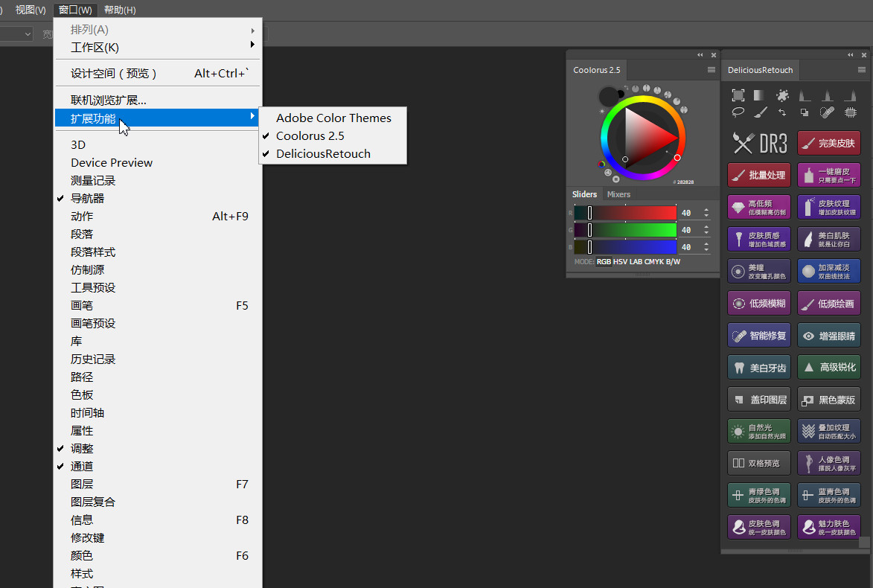Click the 一键磨皮 button
Image resolution: width=873 pixels, height=588 pixels.
[829, 175]
